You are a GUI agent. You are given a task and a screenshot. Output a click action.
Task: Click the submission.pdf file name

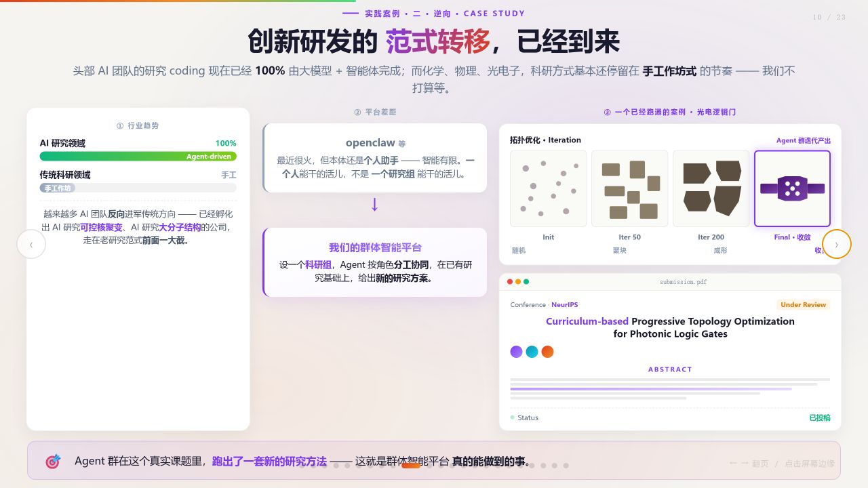tap(684, 282)
